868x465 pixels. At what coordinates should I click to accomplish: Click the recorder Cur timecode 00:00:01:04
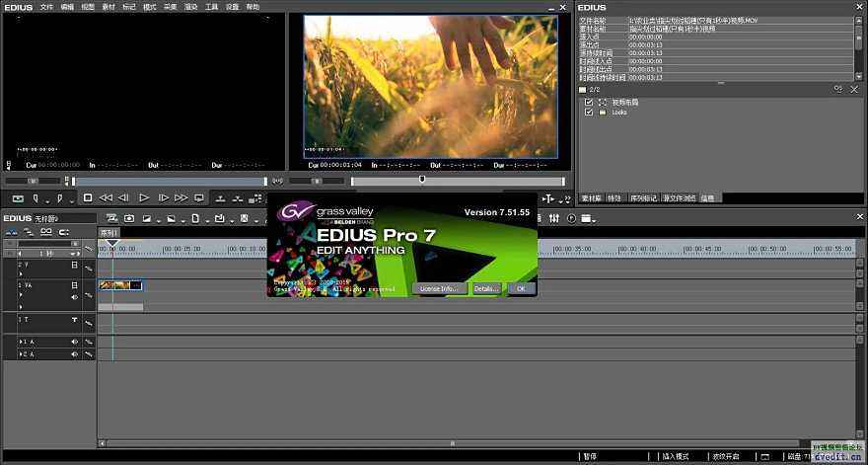coord(340,165)
